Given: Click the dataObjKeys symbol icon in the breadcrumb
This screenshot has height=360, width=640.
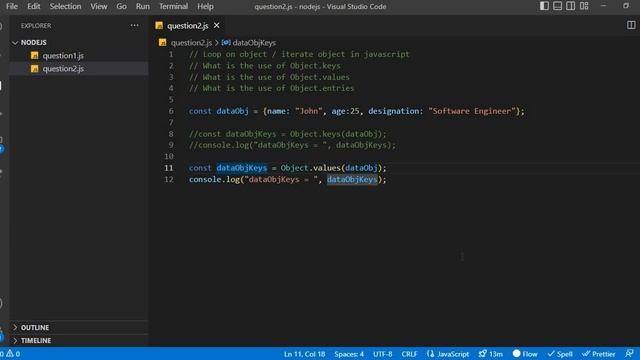Looking at the screenshot, I should coord(226,42).
